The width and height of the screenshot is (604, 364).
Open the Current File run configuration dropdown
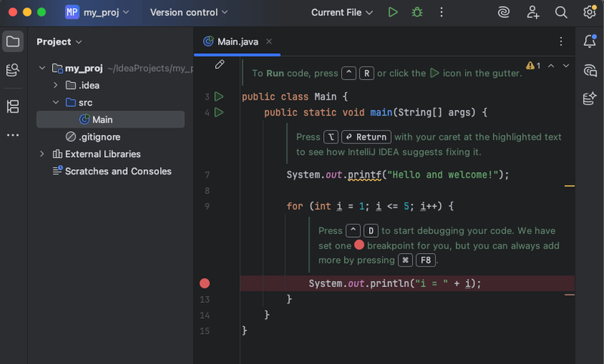pyautogui.click(x=342, y=12)
